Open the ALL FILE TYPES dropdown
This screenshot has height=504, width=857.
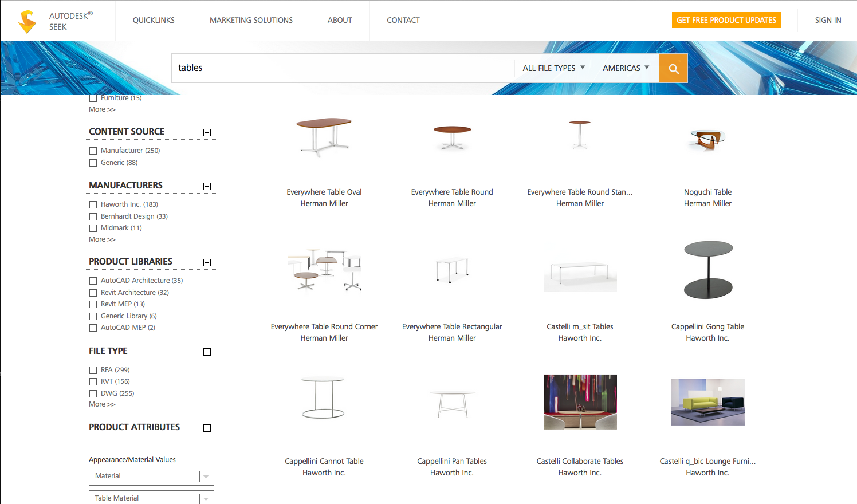point(553,68)
